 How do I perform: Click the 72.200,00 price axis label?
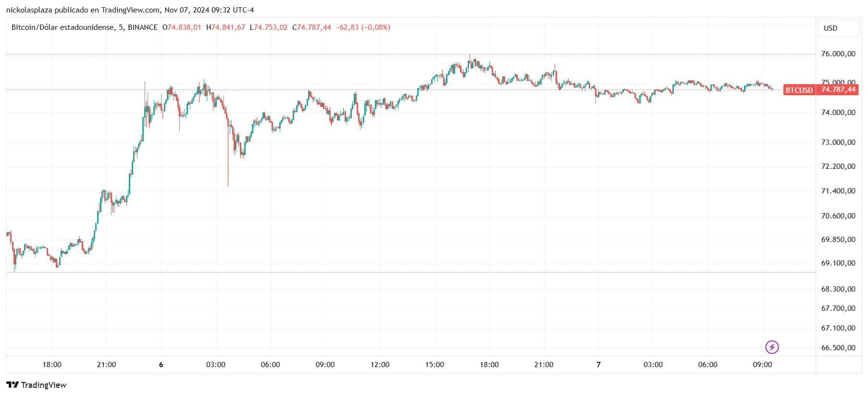click(x=838, y=166)
